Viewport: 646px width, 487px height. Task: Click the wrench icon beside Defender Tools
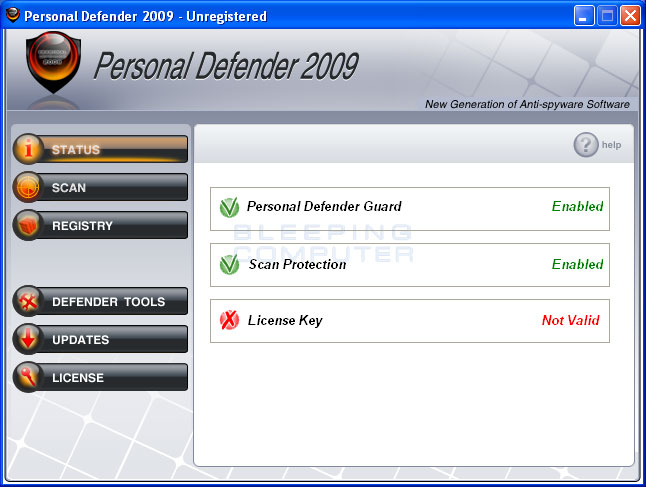click(28, 301)
